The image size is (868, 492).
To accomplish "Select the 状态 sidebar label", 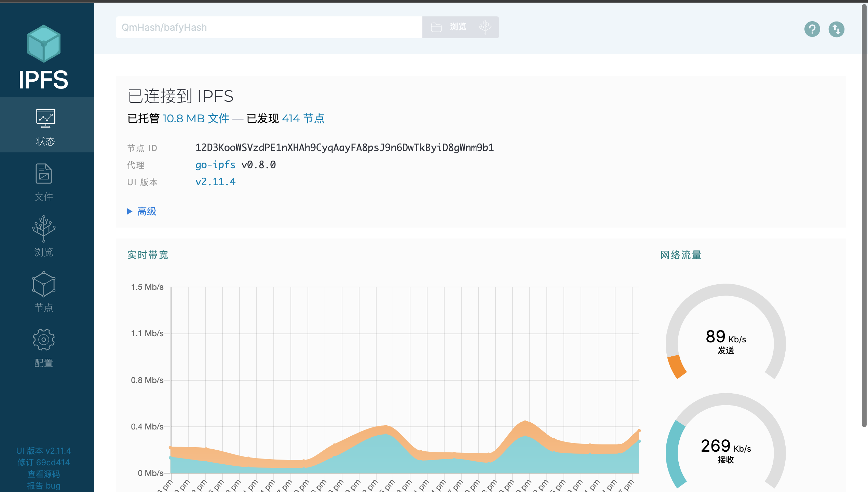I will [x=45, y=141].
